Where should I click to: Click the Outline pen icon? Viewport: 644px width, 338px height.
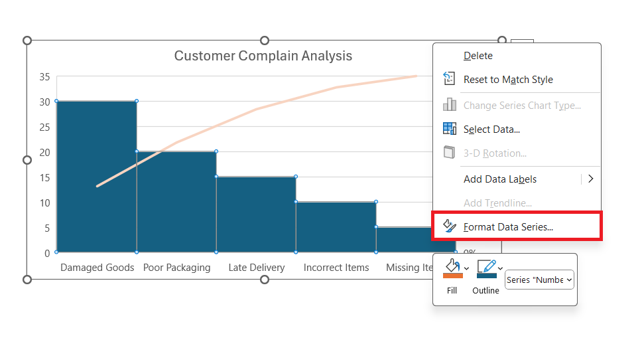click(x=486, y=266)
